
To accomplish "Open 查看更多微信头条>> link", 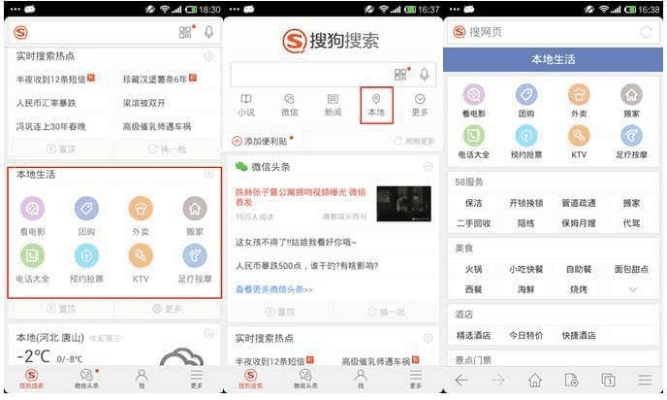I will coord(274,289).
